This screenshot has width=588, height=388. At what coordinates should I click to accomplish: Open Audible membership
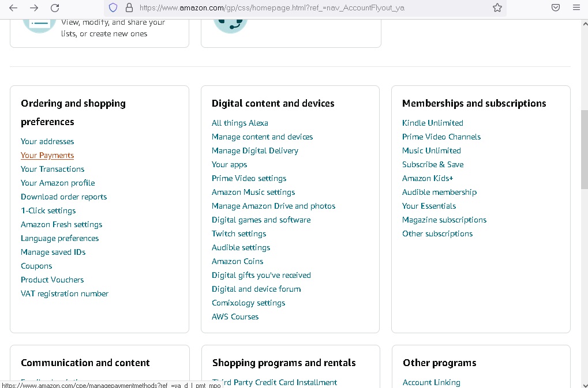click(x=440, y=193)
